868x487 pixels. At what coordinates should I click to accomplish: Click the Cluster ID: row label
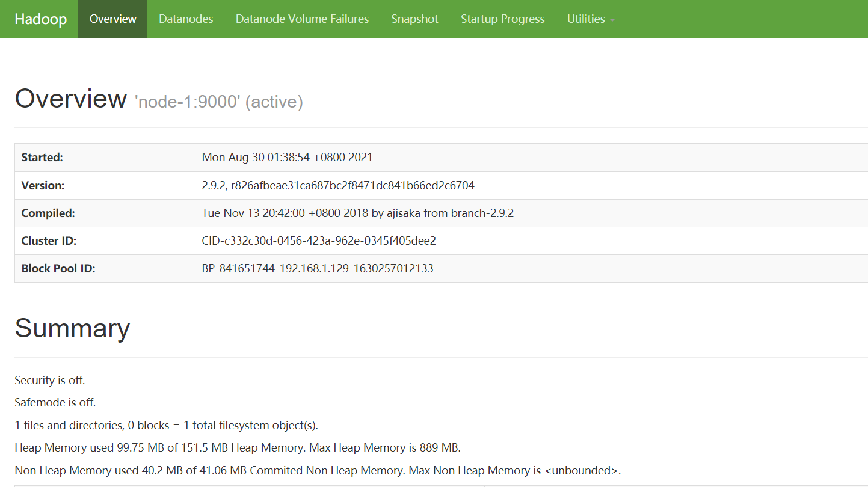click(49, 241)
